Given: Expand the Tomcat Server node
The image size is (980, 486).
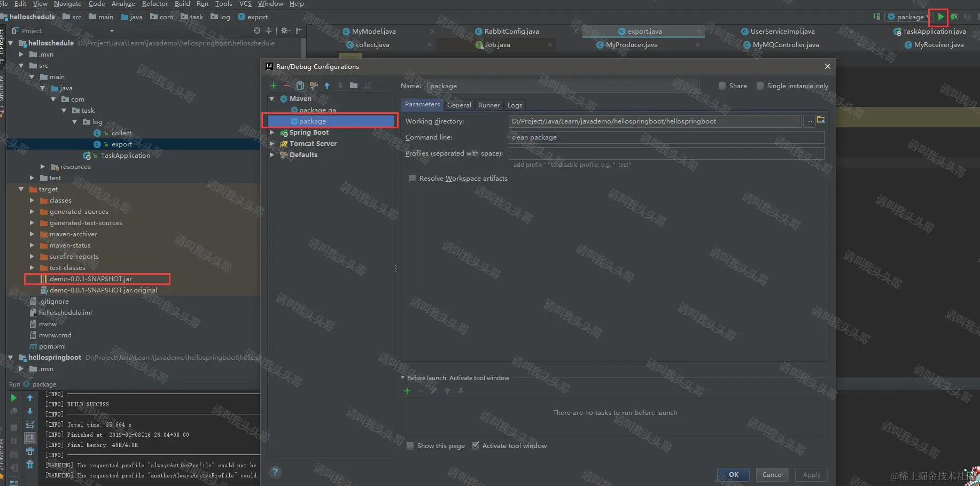Looking at the screenshot, I should (x=272, y=143).
